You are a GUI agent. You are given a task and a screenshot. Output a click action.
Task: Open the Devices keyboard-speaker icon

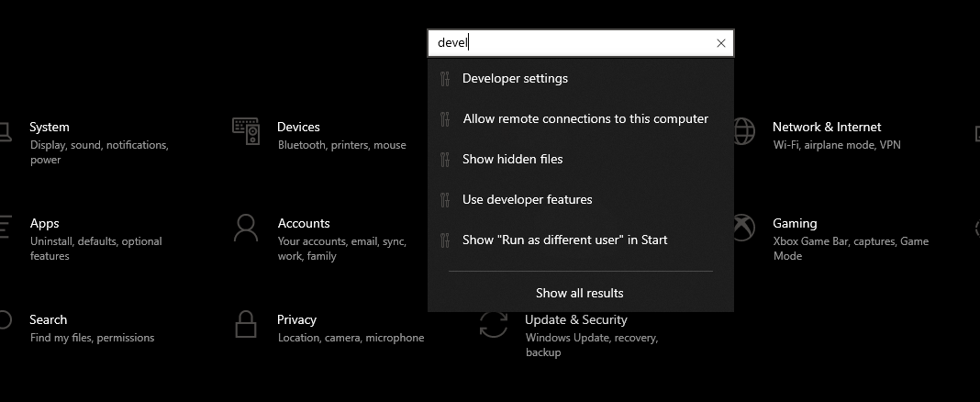coord(246,131)
